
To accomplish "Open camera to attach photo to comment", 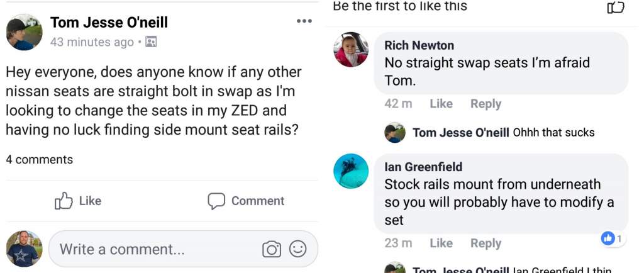I will point(272,249).
